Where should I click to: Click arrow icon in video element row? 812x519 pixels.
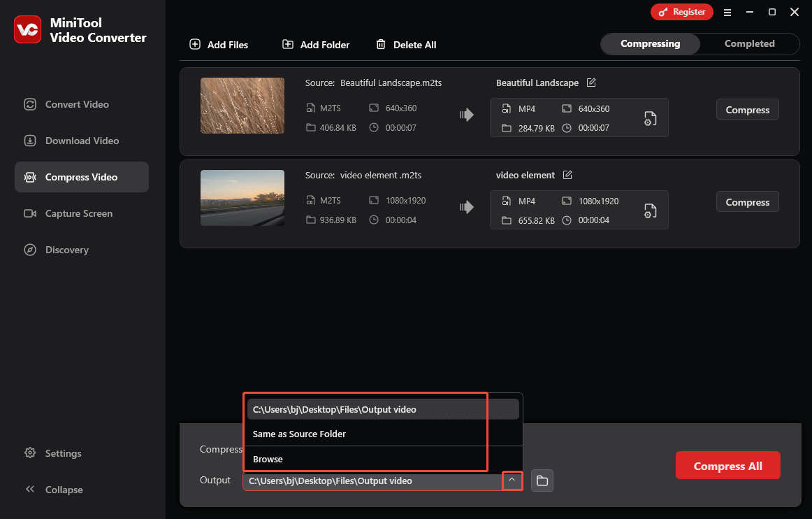[x=467, y=207]
